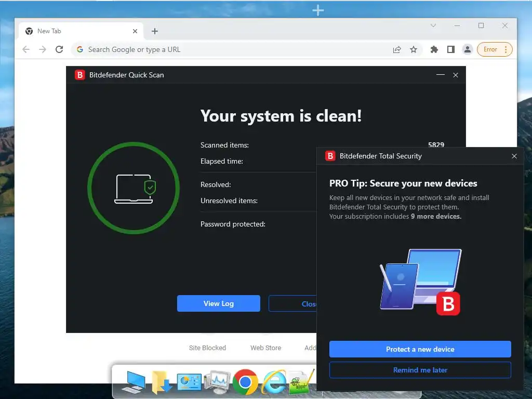The height and width of the screenshot is (399, 532).
Task: Minimize the Bitdefender Quick Scan window
Action: pyautogui.click(x=441, y=75)
